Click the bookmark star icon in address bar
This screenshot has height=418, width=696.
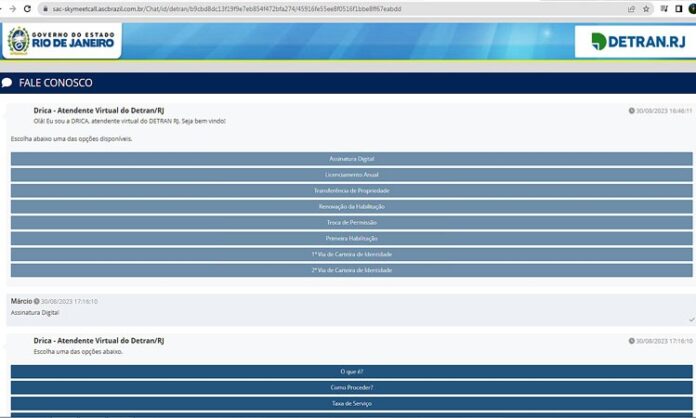[646, 8]
